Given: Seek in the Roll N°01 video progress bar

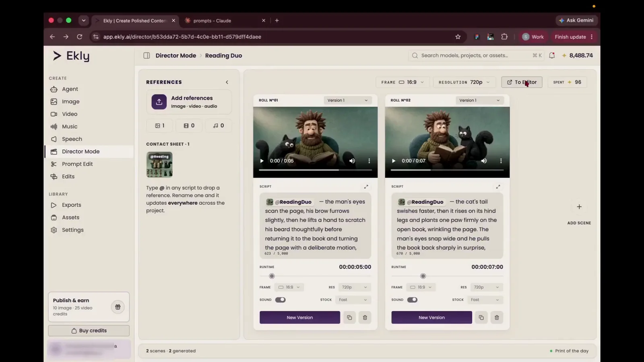Looking at the screenshot, I should coord(316,170).
